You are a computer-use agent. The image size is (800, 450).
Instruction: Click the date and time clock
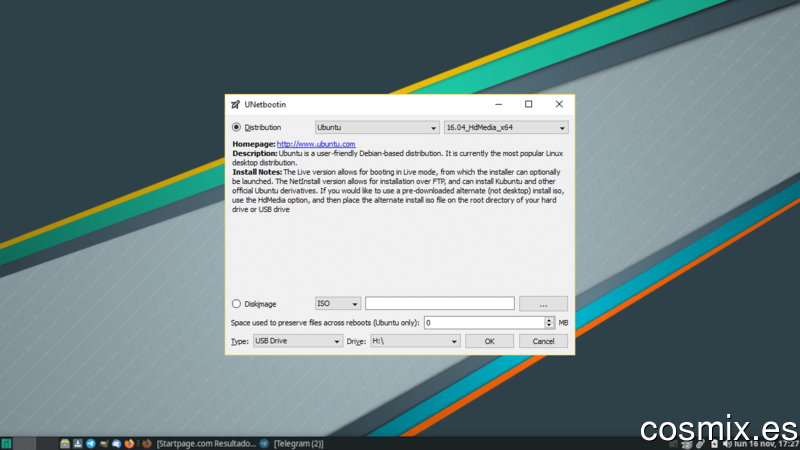[766, 444]
